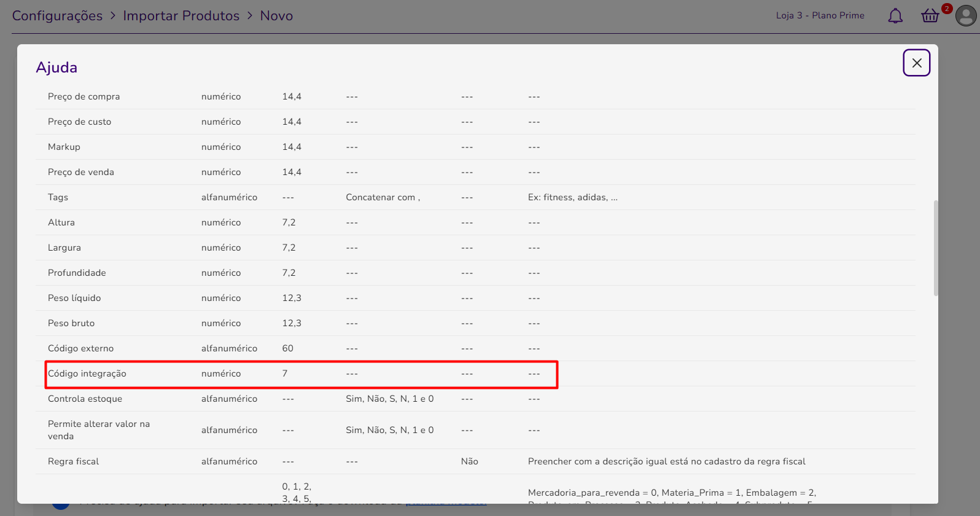Open the user profile avatar
The image size is (980, 516).
pos(966,16)
